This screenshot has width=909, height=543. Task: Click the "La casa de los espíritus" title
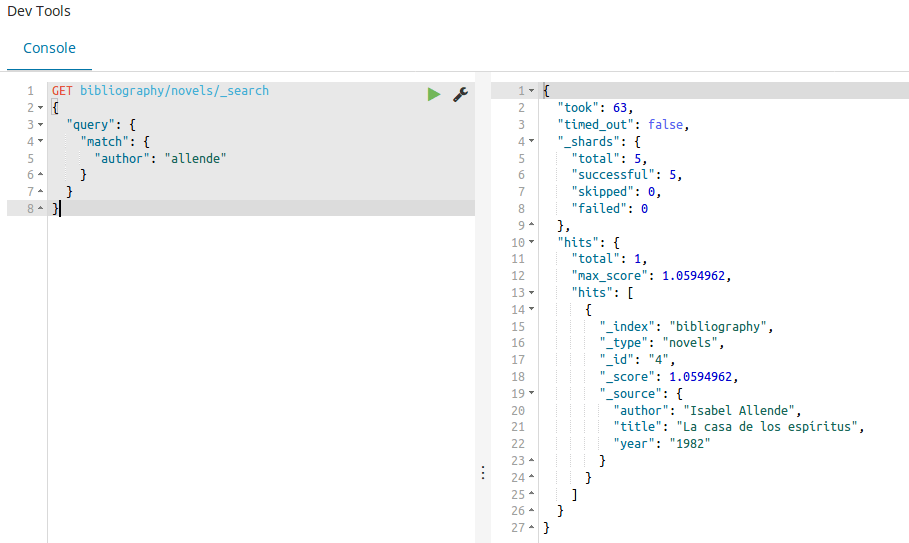pyautogui.click(x=767, y=427)
